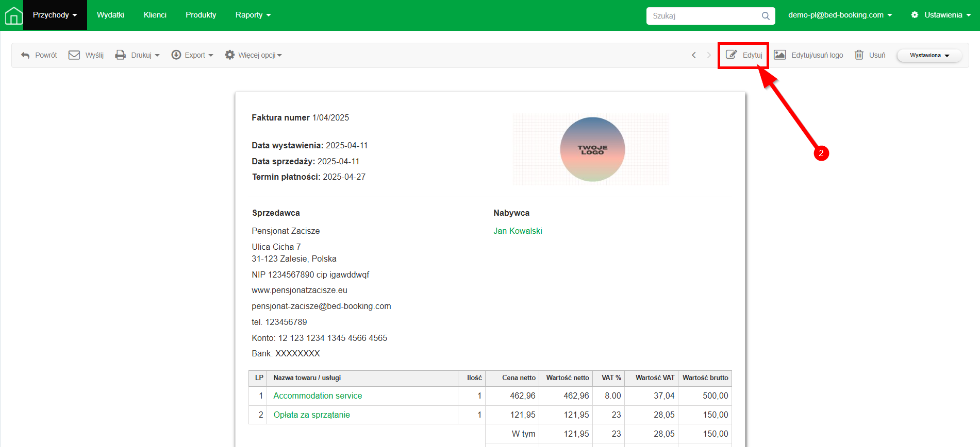
Task: Click the Wyślij envelope icon
Action: point(74,55)
